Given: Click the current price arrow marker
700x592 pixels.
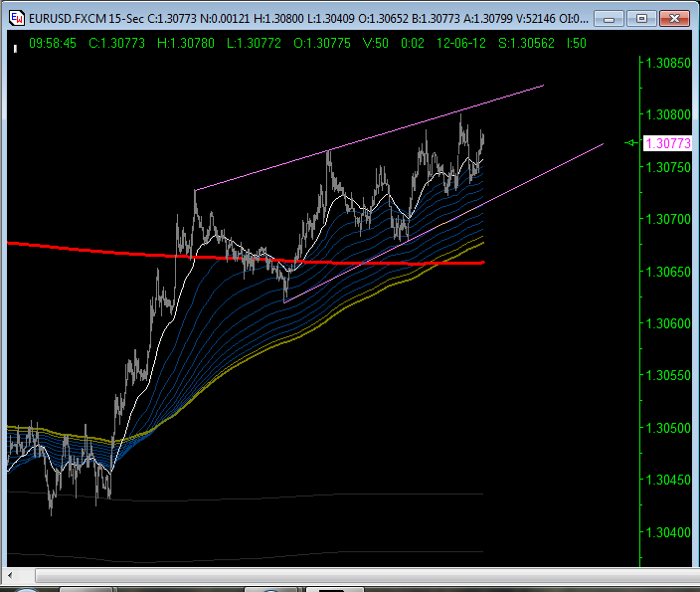Looking at the screenshot, I should pos(630,143).
